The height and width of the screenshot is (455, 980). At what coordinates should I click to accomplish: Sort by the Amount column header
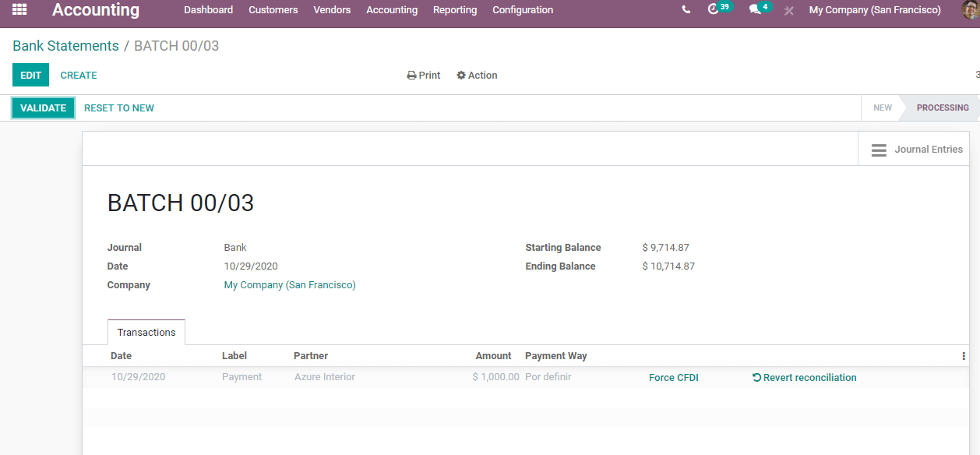tap(494, 356)
